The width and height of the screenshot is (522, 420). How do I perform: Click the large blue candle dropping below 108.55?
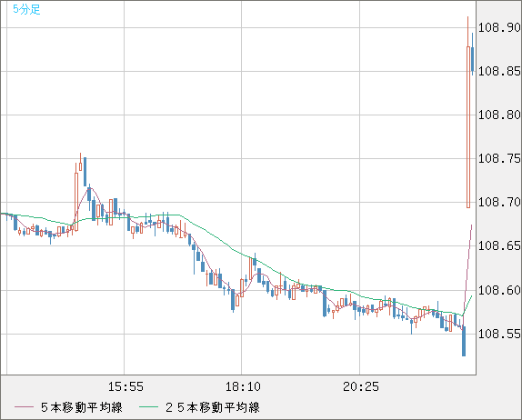tap(464, 341)
